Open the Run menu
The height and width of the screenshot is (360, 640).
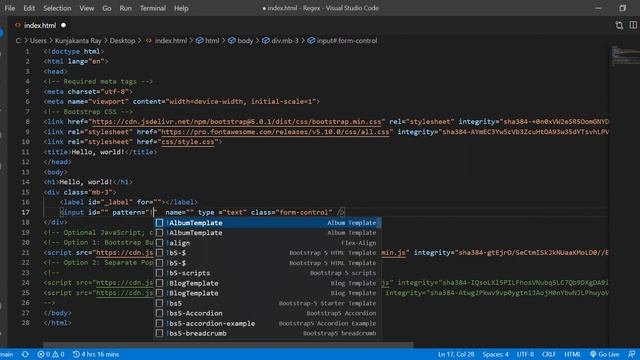click(126, 8)
